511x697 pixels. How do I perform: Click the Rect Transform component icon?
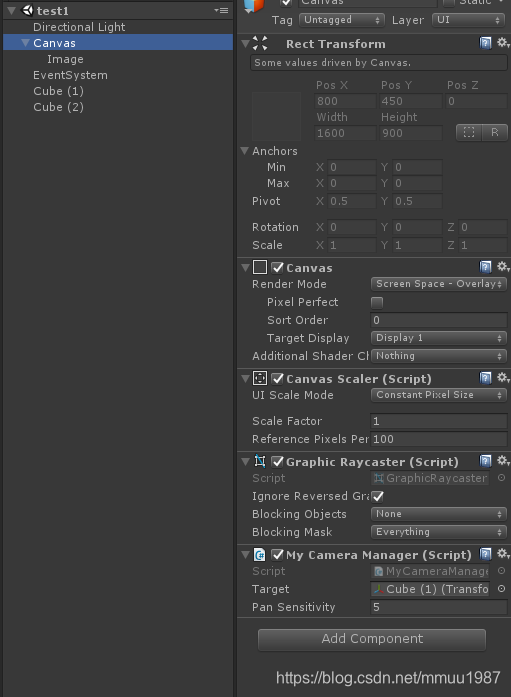tap(260, 43)
